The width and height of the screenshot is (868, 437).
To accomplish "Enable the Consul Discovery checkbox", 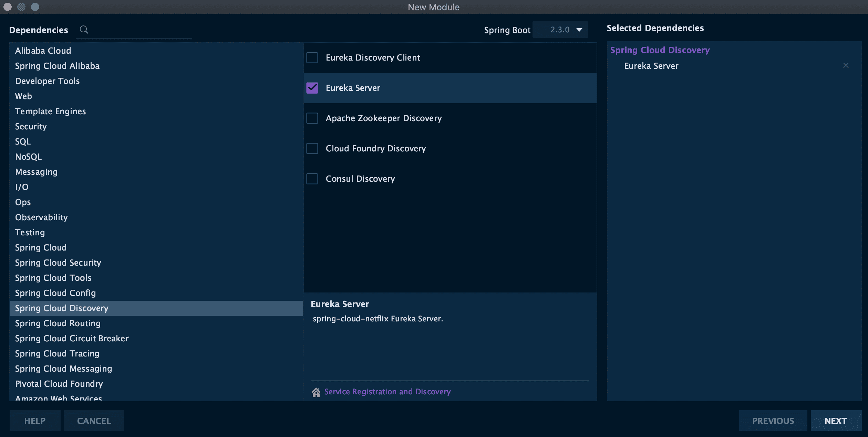I will click(x=312, y=179).
